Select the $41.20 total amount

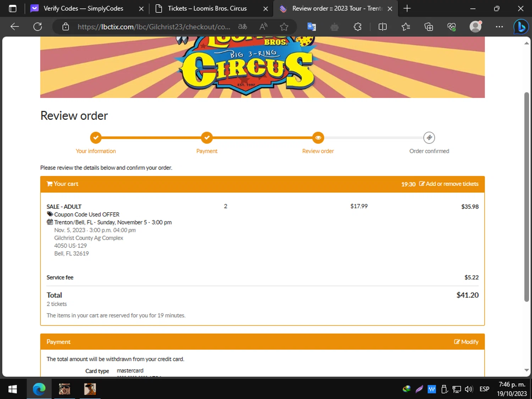point(467,295)
